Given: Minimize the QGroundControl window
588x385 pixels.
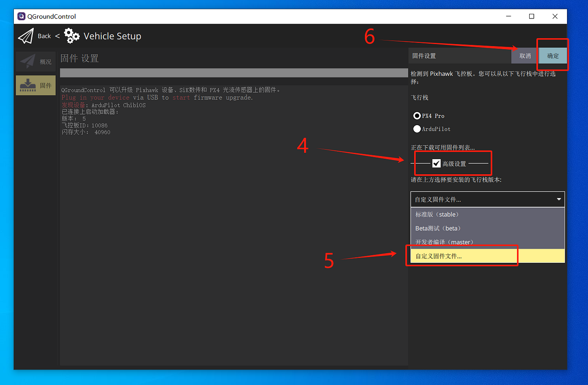Looking at the screenshot, I should pos(509,16).
